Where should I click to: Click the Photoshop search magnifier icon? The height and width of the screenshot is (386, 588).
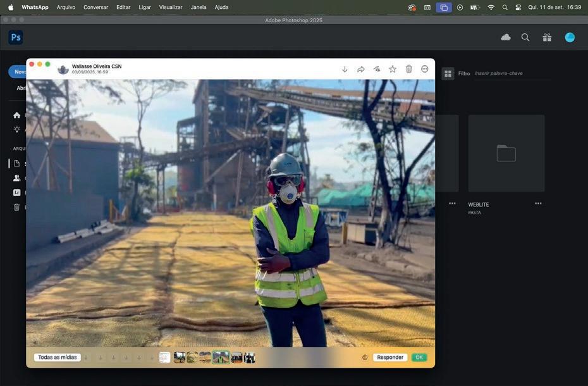pyautogui.click(x=525, y=37)
